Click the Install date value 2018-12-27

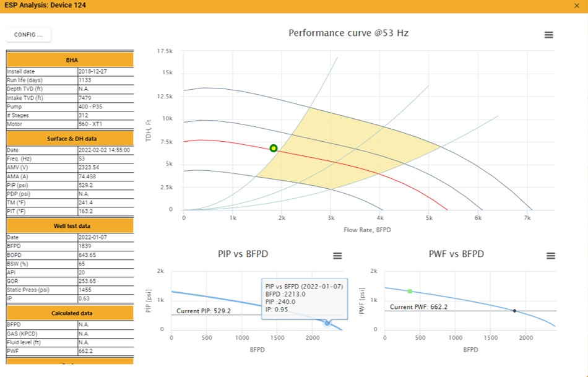[105, 72]
